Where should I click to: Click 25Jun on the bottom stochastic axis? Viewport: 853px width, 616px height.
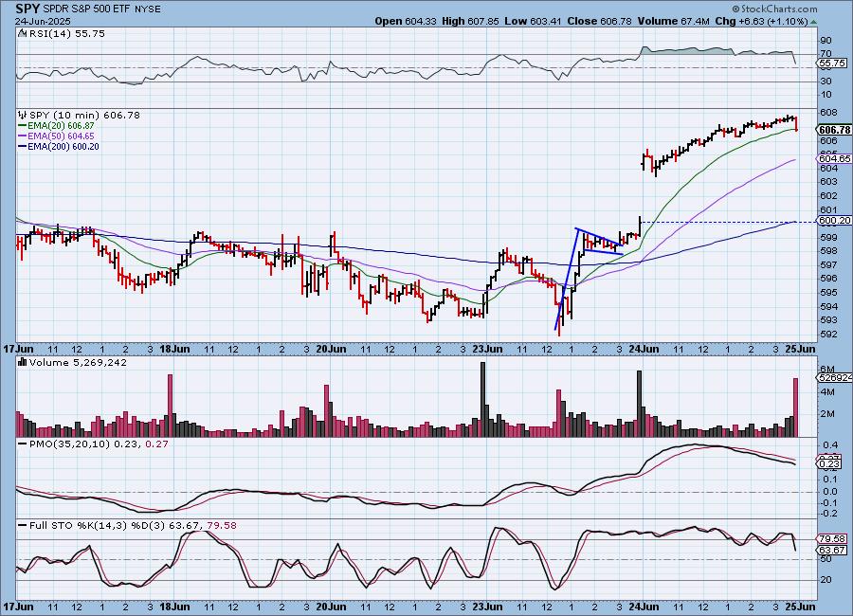pos(800,607)
